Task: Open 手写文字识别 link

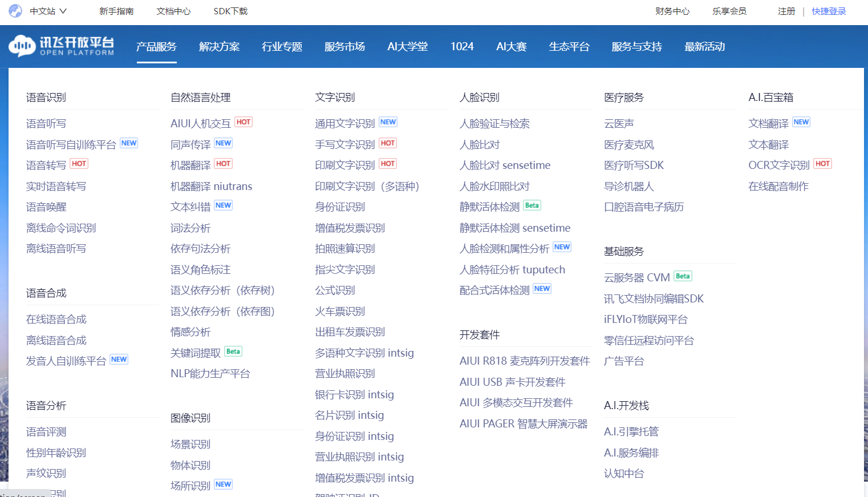Action: click(x=345, y=144)
